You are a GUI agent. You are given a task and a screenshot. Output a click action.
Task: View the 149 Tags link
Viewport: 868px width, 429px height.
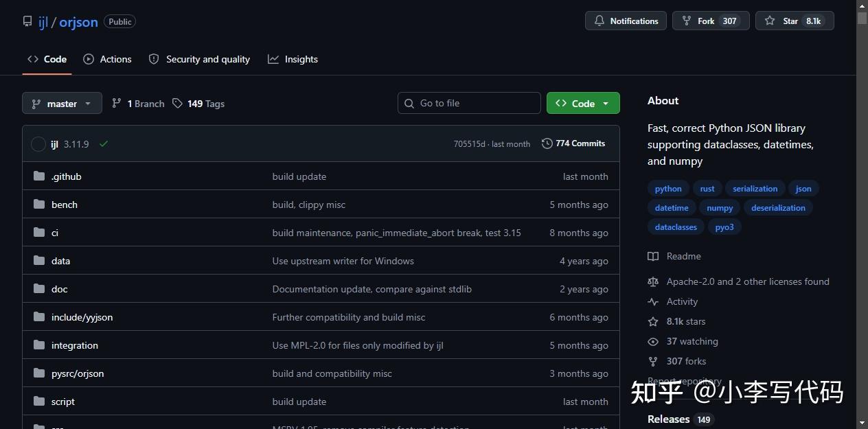pyautogui.click(x=198, y=104)
